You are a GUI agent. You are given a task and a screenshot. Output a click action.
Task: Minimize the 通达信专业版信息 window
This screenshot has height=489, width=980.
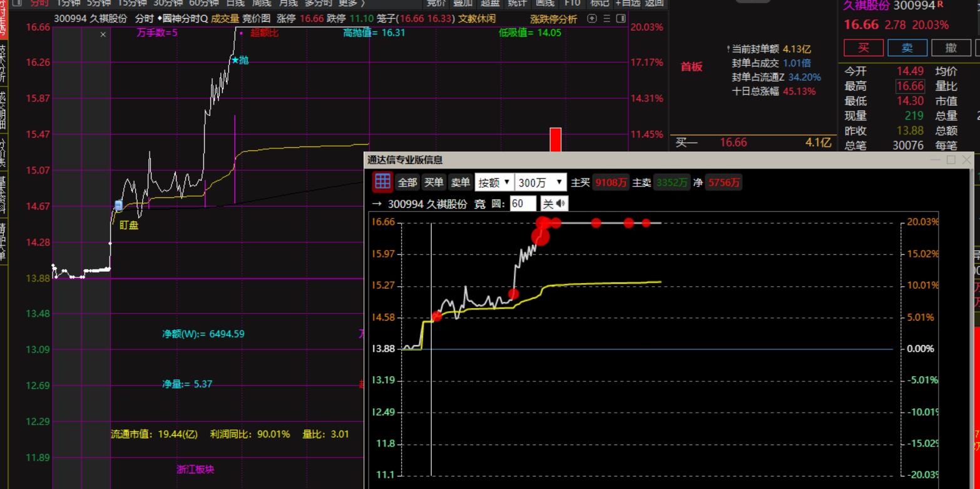tap(936, 160)
